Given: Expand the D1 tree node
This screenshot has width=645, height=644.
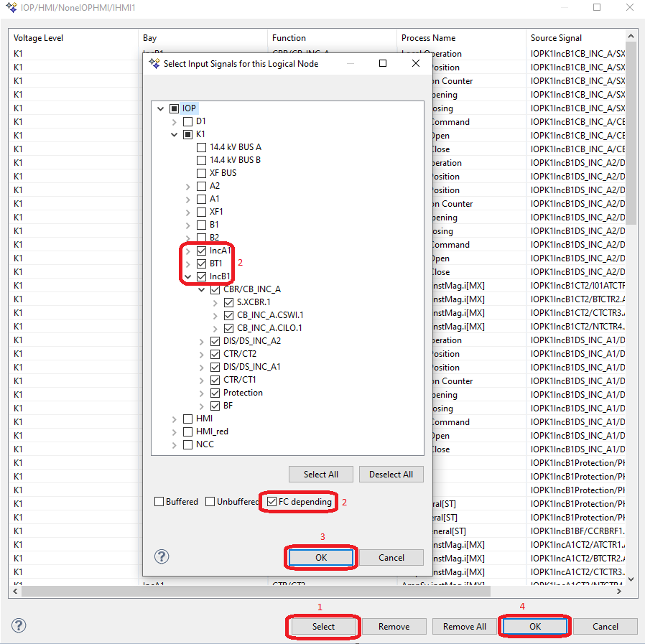Looking at the screenshot, I should pos(175,121).
